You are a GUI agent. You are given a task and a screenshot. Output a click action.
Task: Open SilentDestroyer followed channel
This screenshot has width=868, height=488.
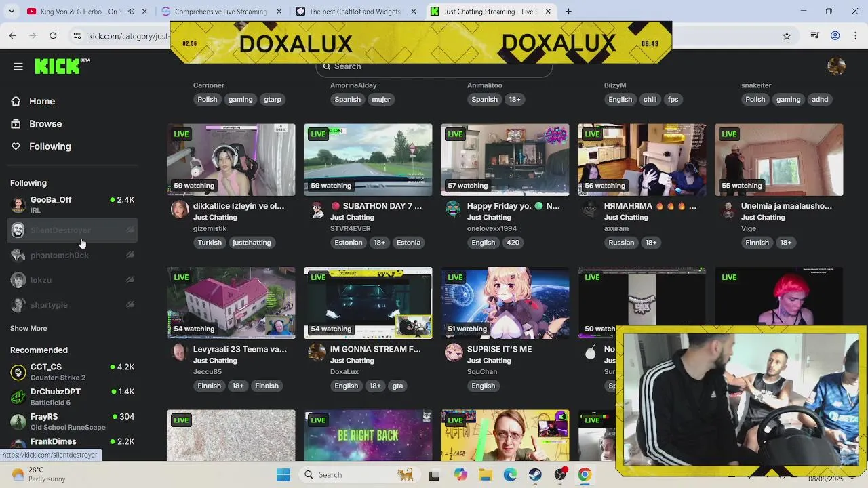73,230
